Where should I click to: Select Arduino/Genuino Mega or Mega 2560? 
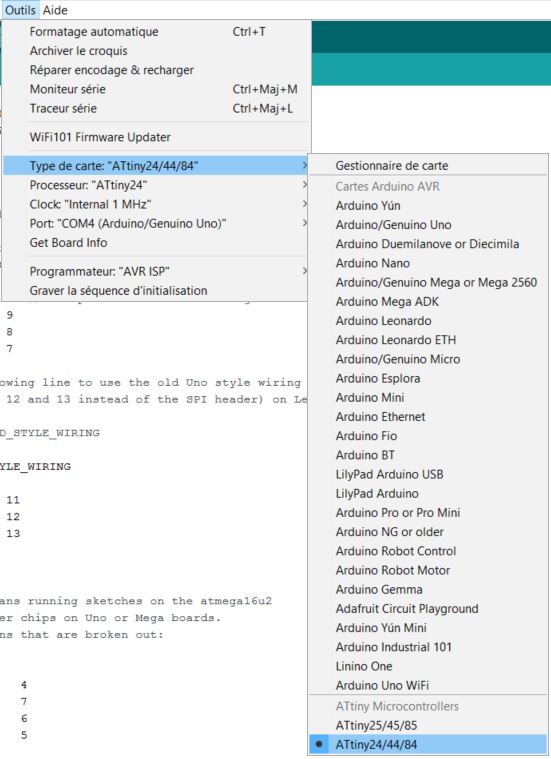click(428, 282)
